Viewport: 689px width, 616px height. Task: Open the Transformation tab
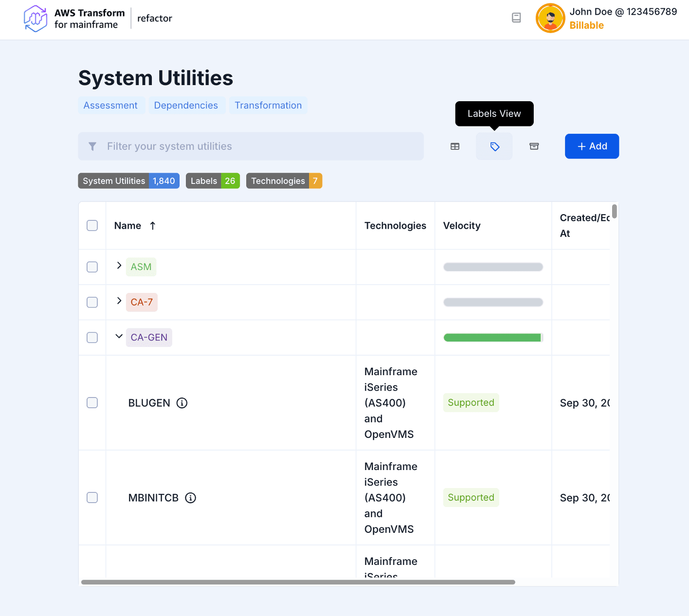coord(268,105)
